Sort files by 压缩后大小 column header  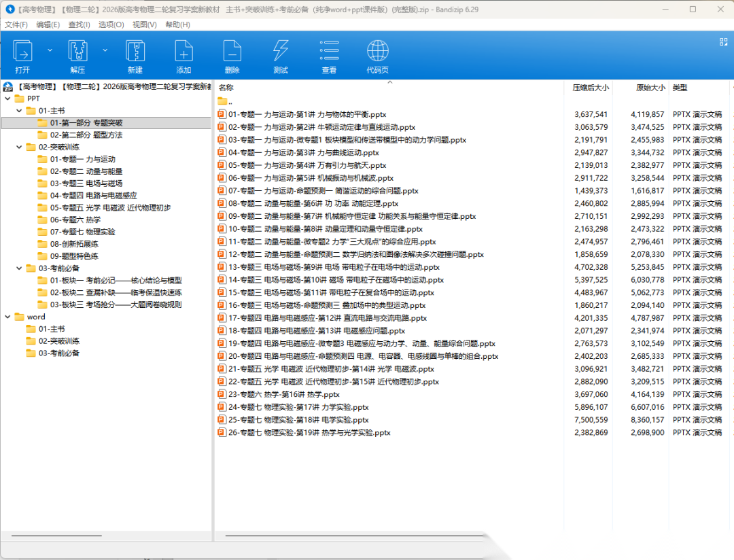590,88
